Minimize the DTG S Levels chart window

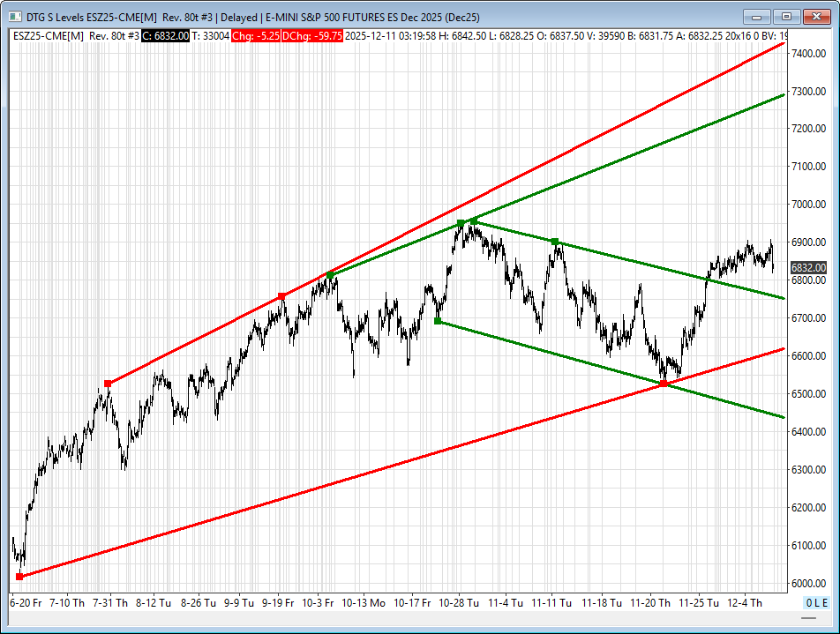(756, 17)
